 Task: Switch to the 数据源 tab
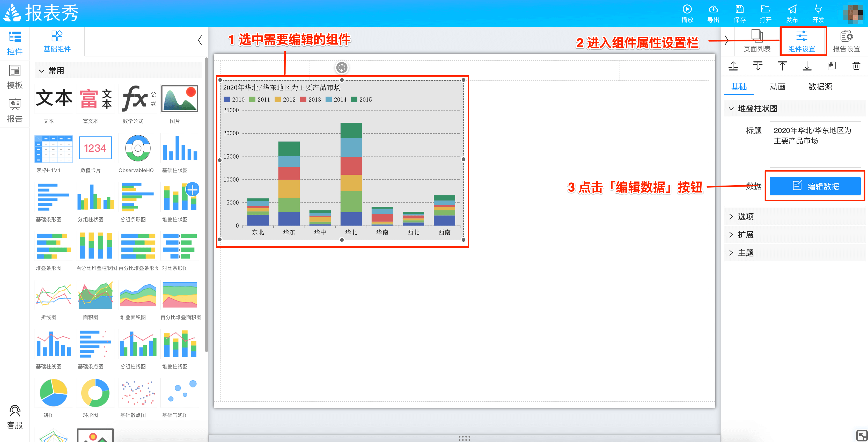tap(820, 87)
